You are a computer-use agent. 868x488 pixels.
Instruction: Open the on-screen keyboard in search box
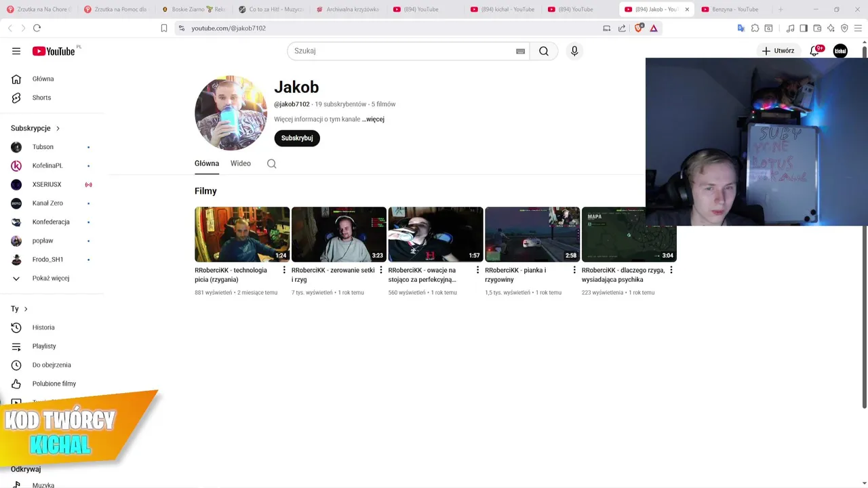coord(521,52)
